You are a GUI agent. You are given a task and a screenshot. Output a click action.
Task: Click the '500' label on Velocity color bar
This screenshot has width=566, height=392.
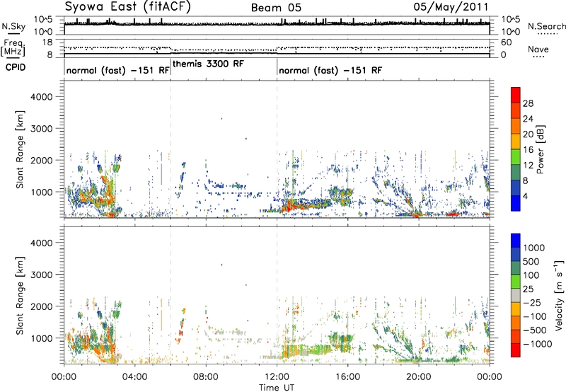531,262
